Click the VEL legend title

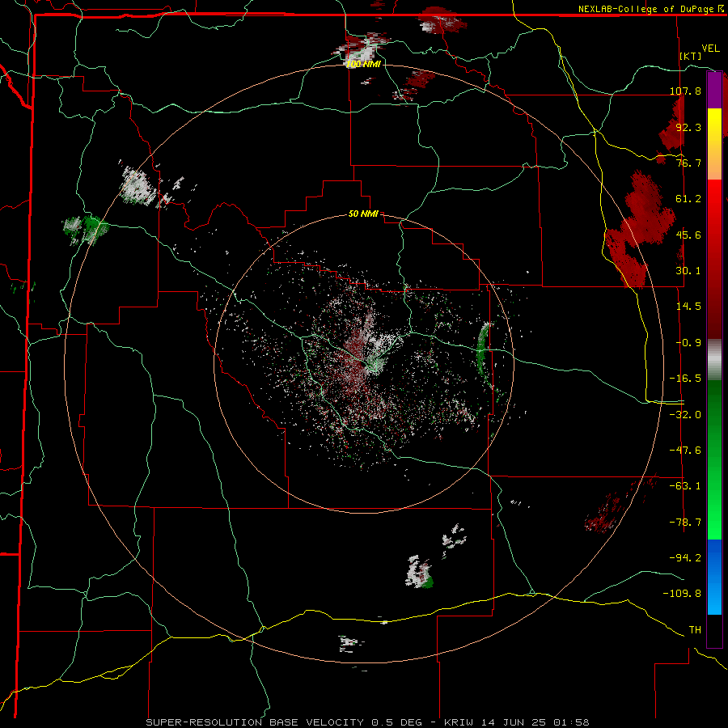pyautogui.click(x=710, y=49)
